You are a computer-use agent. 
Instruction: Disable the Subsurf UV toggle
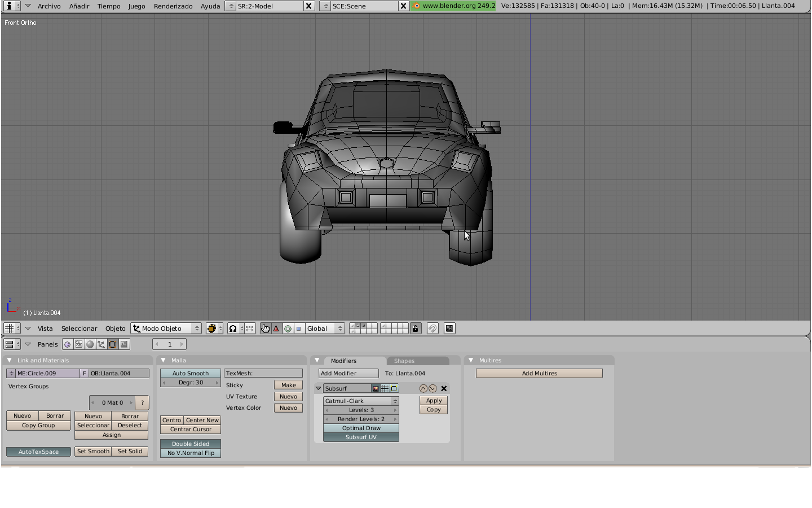click(361, 437)
